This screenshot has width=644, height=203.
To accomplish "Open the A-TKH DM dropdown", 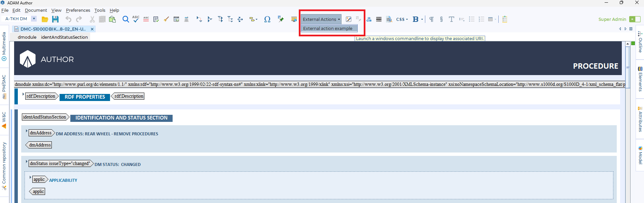I will click(34, 19).
